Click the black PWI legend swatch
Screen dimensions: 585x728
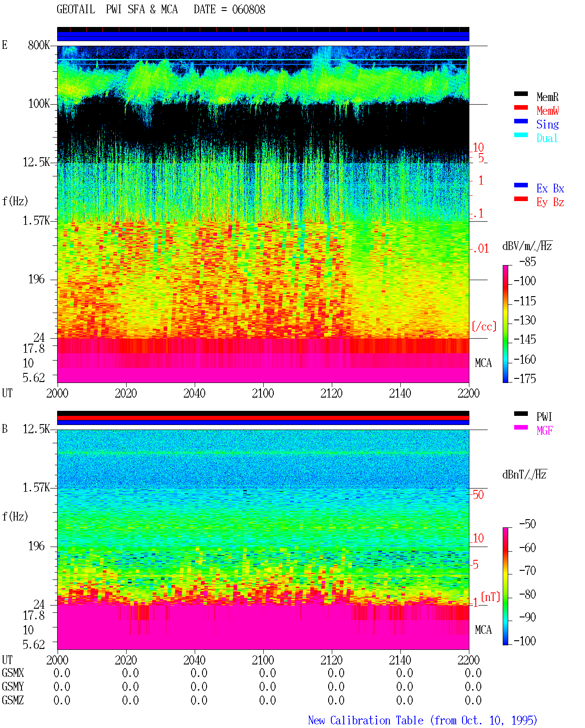(521, 414)
